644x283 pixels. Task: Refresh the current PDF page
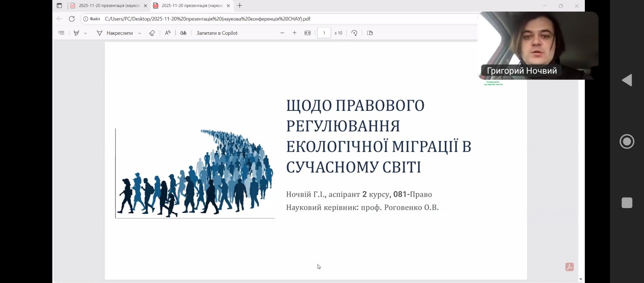pos(72,19)
